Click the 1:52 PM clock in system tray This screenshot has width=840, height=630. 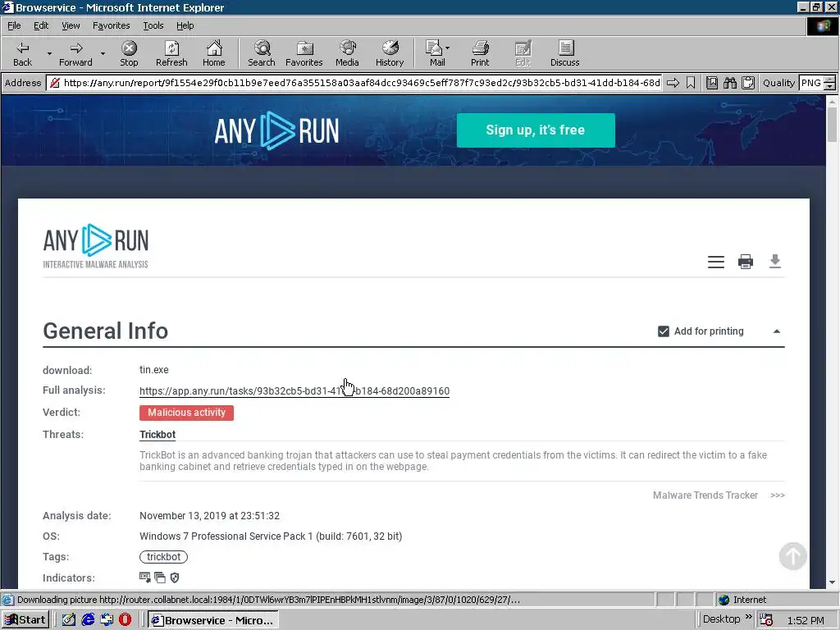806,620
